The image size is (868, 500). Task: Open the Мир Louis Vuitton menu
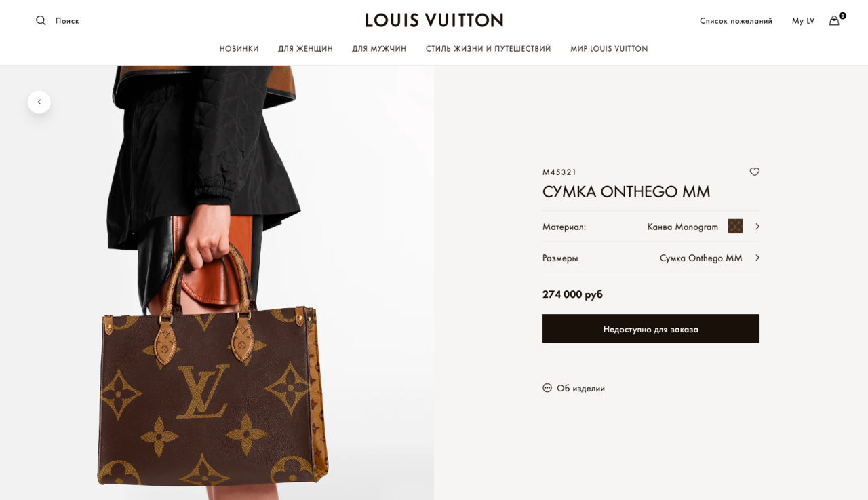(609, 49)
